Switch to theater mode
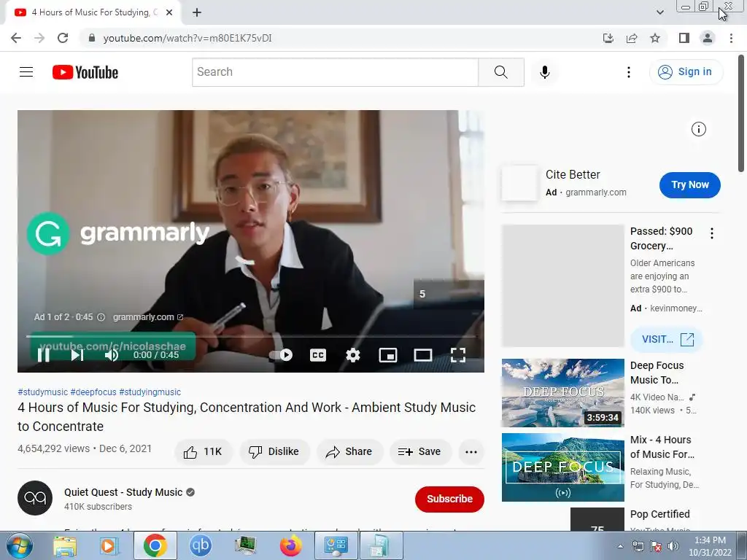 (423, 355)
